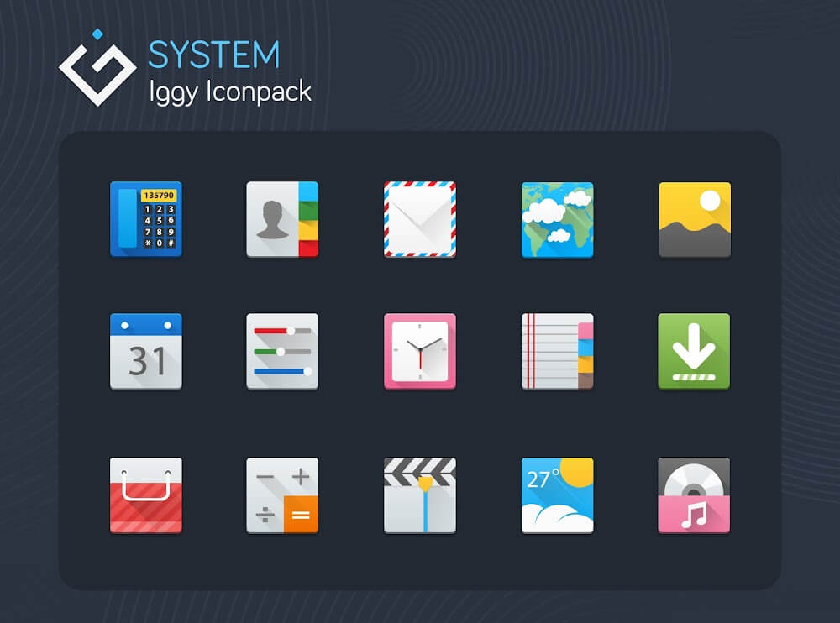
Task: Open the lined Notes notebook icon
Action: click(557, 351)
